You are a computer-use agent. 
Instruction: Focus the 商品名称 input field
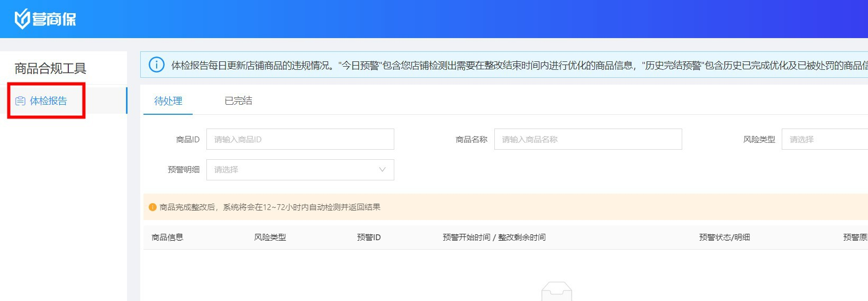point(587,140)
